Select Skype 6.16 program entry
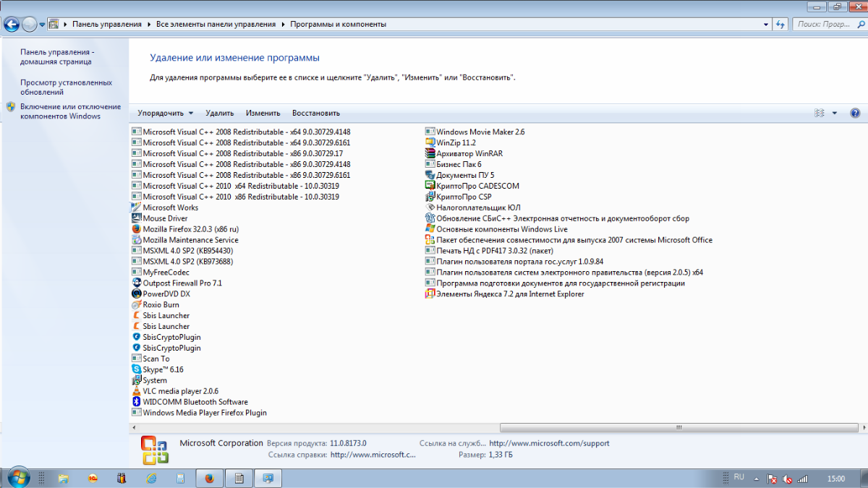The image size is (868, 488). pyautogui.click(x=163, y=369)
